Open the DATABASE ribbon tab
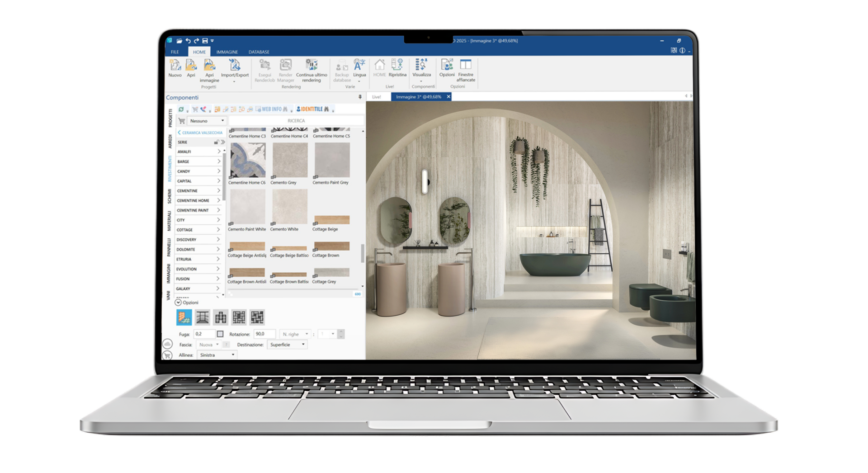The image size is (868, 473). [259, 52]
